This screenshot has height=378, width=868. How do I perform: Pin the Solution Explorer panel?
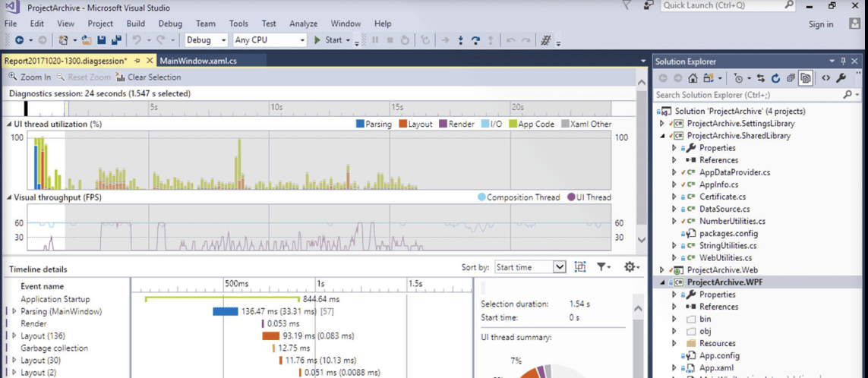[x=843, y=61]
